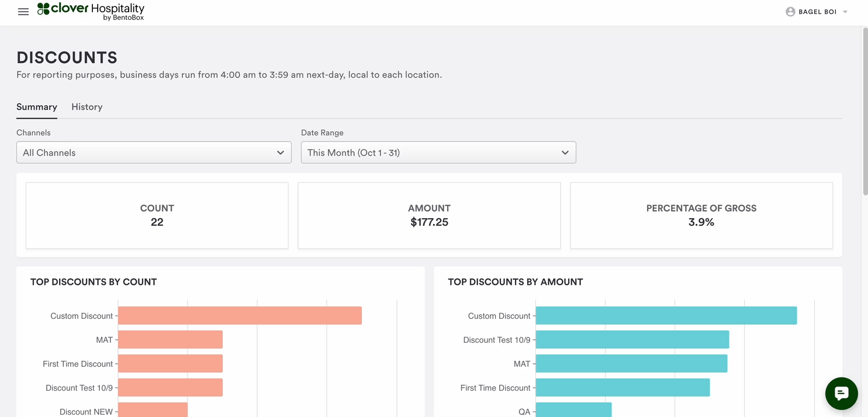This screenshot has width=868, height=417.
Task: Click the Custom Discount bar in count chart
Action: point(240,316)
